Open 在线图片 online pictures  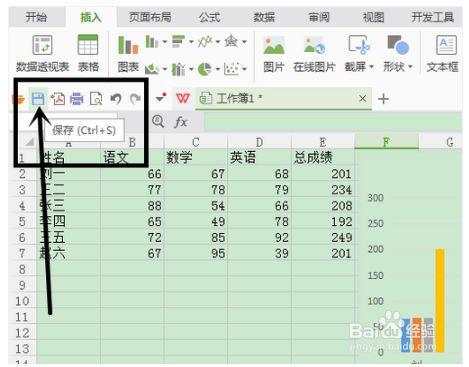[314, 54]
